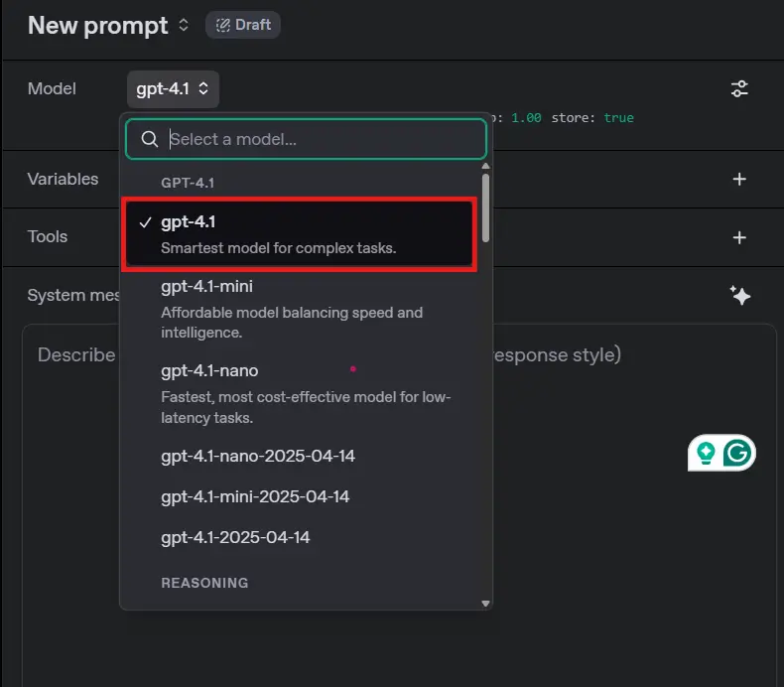The image size is (784, 687).
Task: Click the GPT-4.1 group header
Action: tap(188, 183)
